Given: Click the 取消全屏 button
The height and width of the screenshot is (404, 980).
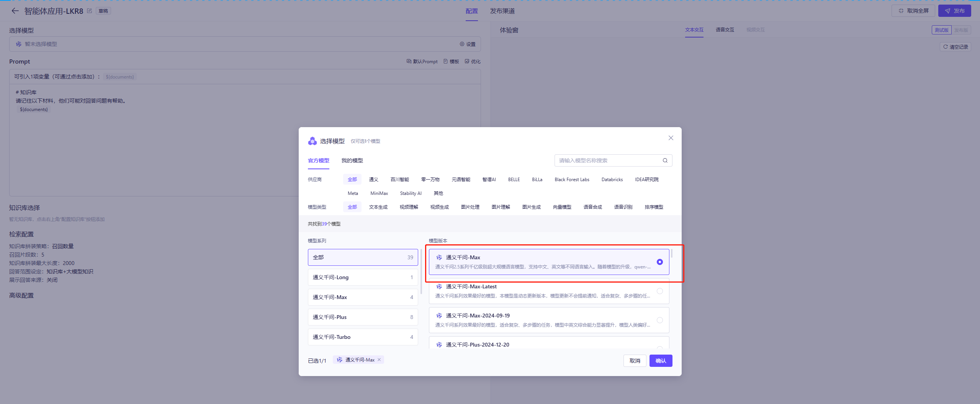Looking at the screenshot, I should 913,11.
